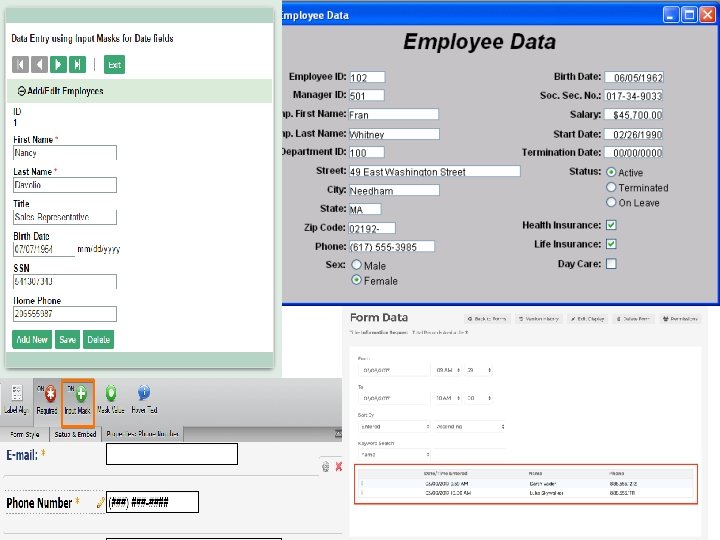The height and width of the screenshot is (540, 720).
Task: Click the Emp. First Name field Fran
Action: pyautogui.click(x=394, y=114)
